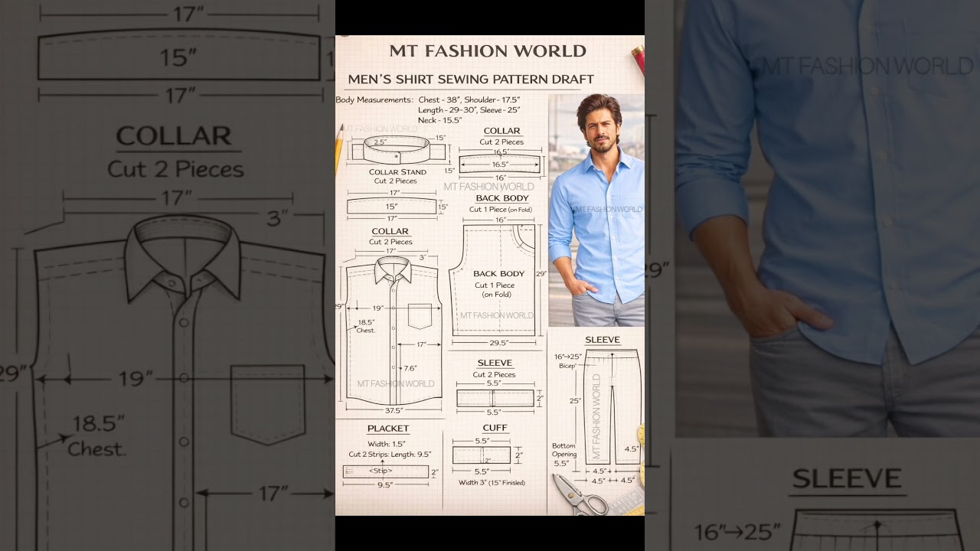Select the 'Neck - 15.5"' measurement text
Image resolution: width=980 pixels, height=551 pixels.
tap(440, 120)
